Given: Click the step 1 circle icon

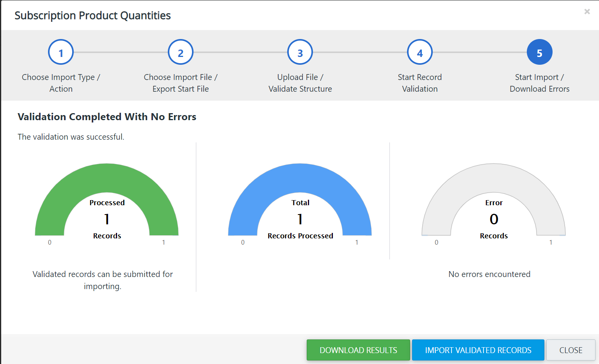Looking at the screenshot, I should pyautogui.click(x=61, y=52).
